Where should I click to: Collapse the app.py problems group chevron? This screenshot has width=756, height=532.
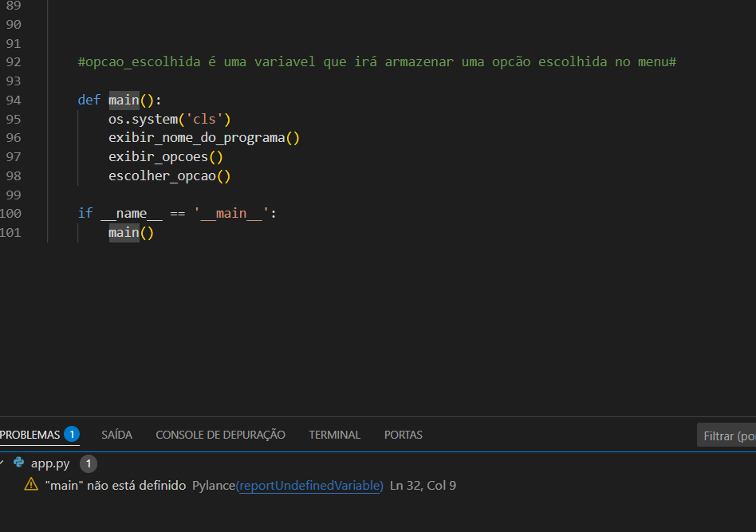[x=2, y=463]
